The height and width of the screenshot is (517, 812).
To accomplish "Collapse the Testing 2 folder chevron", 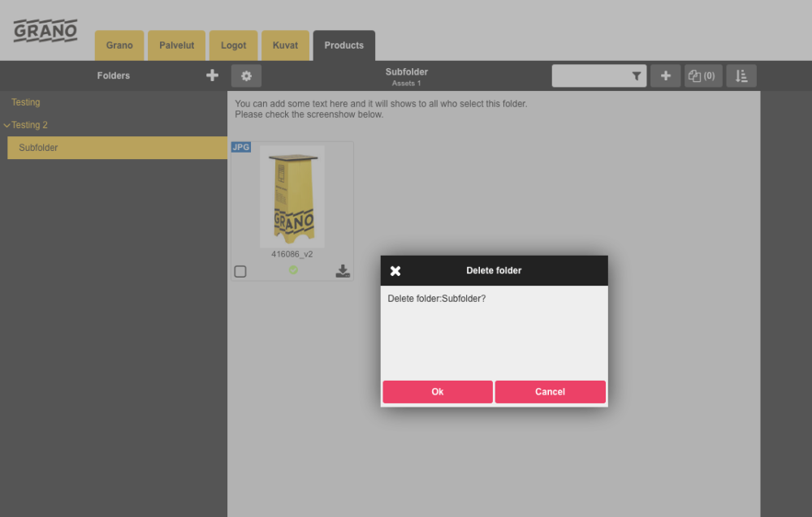I will pyautogui.click(x=6, y=125).
